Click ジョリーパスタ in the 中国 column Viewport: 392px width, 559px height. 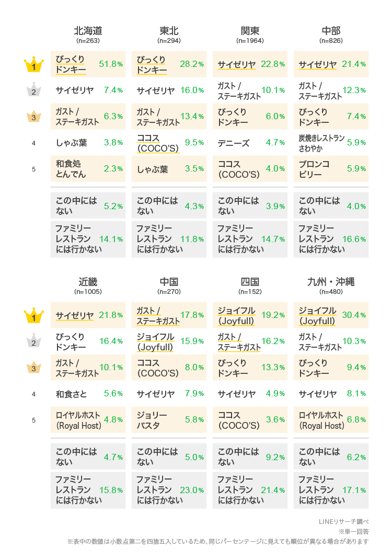click(x=152, y=420)
